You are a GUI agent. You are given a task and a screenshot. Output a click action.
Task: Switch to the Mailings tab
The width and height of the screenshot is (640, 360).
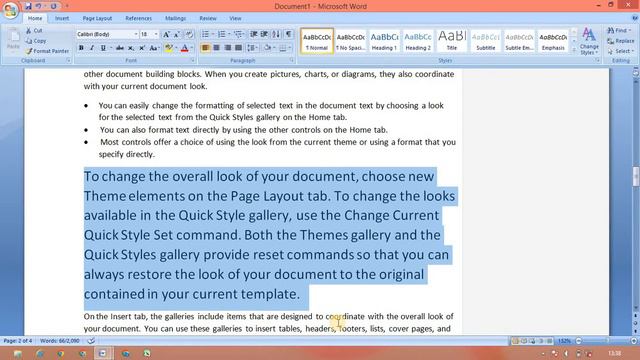click(176, 18)
